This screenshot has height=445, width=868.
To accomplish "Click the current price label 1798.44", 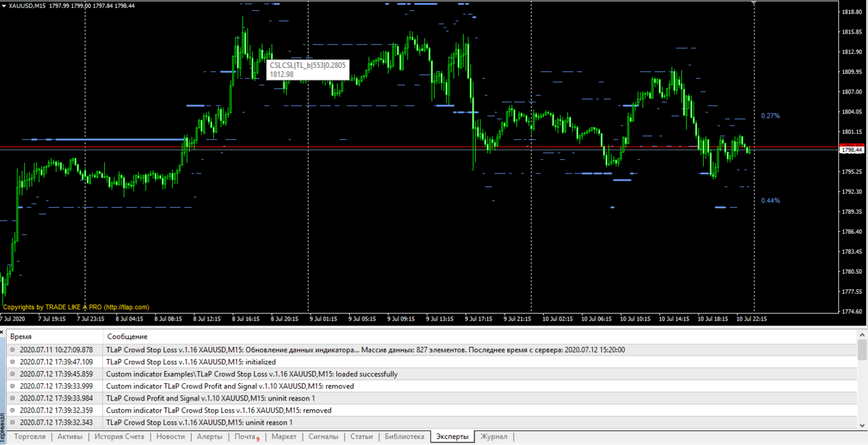I will tap(853, 150).
